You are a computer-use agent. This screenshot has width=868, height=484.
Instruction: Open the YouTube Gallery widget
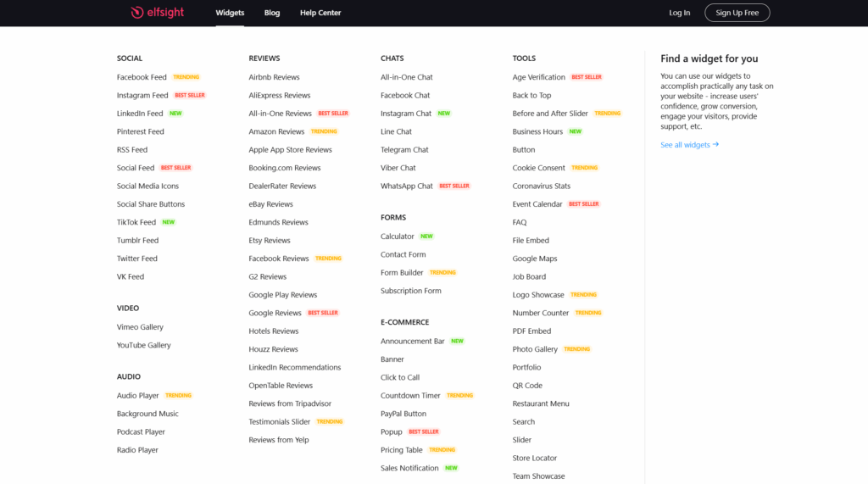[x=144, y=345]
